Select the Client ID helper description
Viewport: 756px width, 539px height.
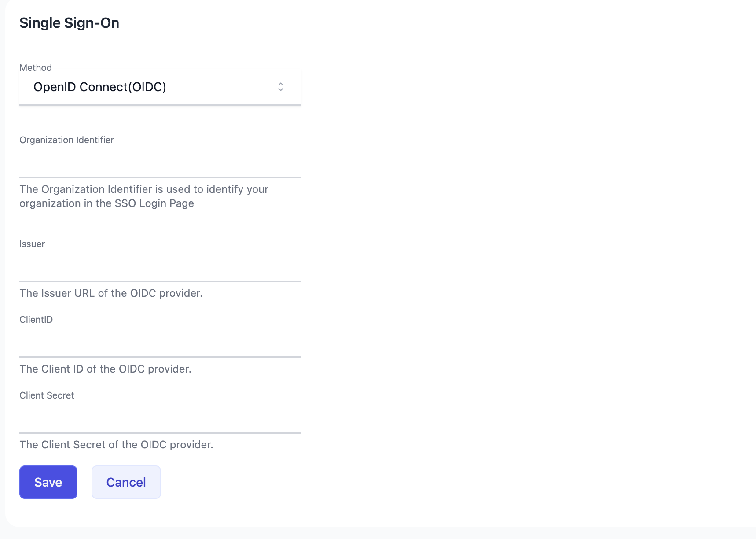click(x=105, y=369)
